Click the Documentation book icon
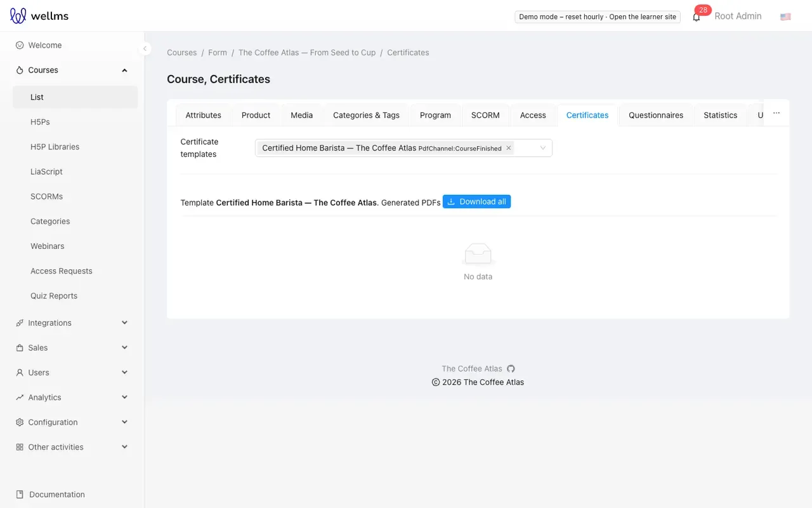The width and height of the screenshot is (812, 508). 20,494
